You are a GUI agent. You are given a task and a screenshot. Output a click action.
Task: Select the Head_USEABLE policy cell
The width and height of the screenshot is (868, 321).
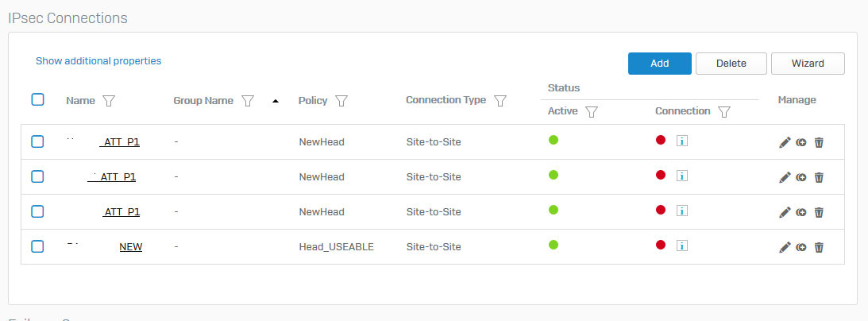pyautogui.click(x=337, y=247)
